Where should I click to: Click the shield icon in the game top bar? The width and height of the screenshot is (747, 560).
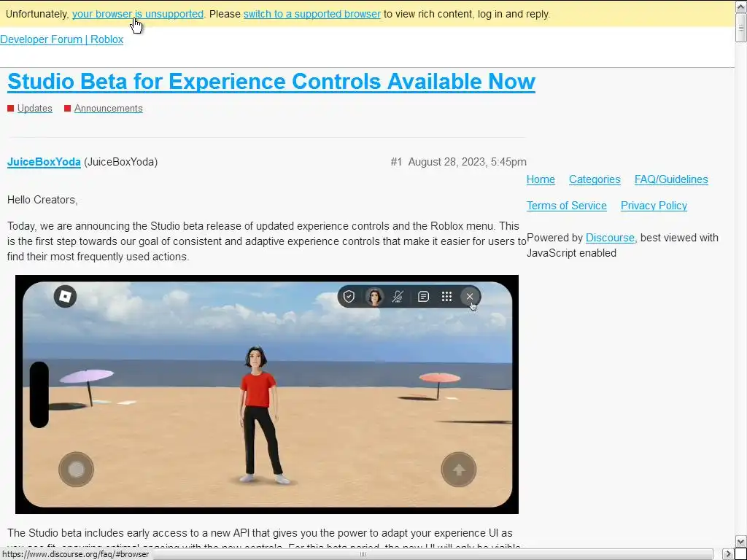(x=349, y=297)
